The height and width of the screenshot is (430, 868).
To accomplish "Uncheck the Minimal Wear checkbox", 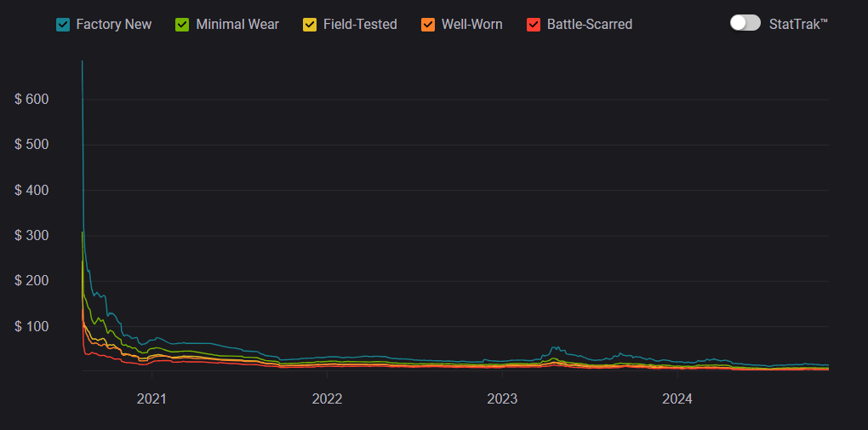I will 183,25.
